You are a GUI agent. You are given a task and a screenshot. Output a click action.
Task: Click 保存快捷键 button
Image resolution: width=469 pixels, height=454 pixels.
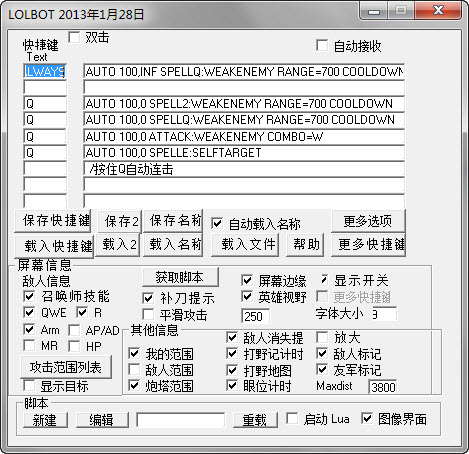click(x=53, y=221)
